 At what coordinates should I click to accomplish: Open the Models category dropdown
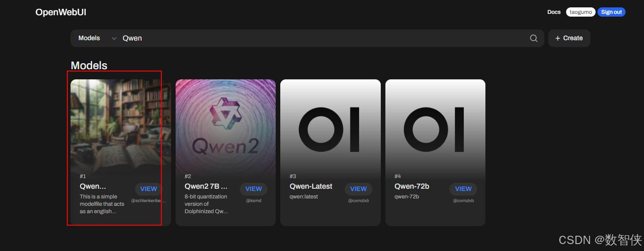coord(97,38)
